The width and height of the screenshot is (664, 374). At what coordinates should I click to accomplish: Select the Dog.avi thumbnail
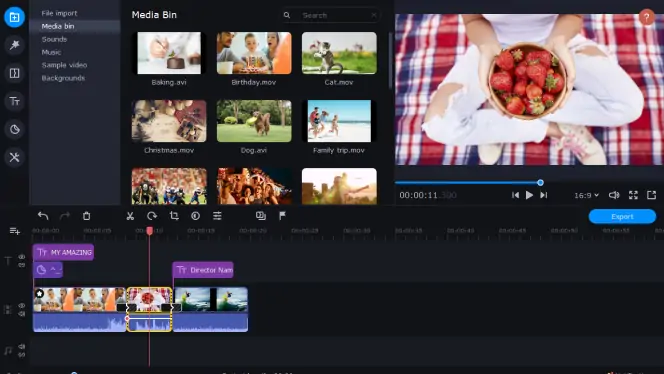coord(254,121)
